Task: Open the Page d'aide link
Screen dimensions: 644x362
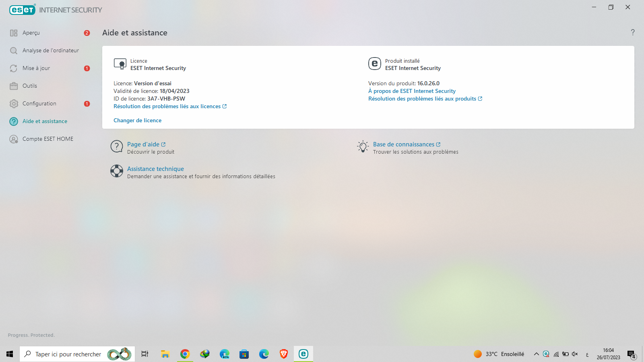Action: pos(147,144)
